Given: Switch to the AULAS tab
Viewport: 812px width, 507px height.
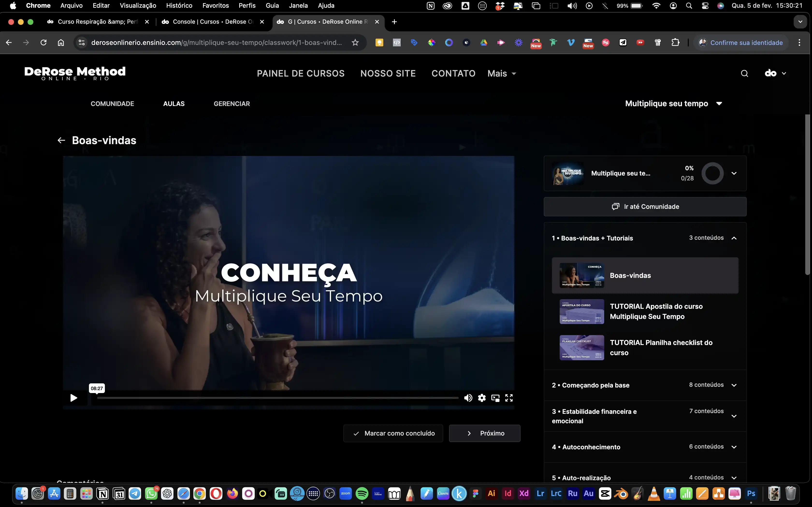Looking at the screenshot, I should [174, 104].
